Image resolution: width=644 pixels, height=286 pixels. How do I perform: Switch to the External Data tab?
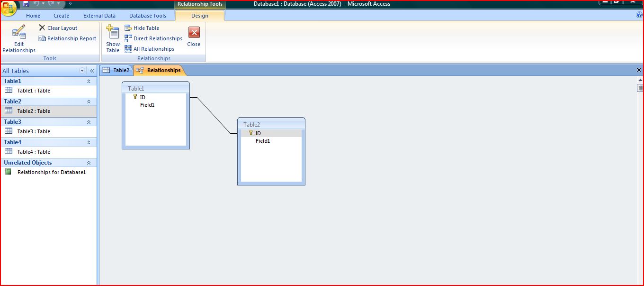pos(99,16)
